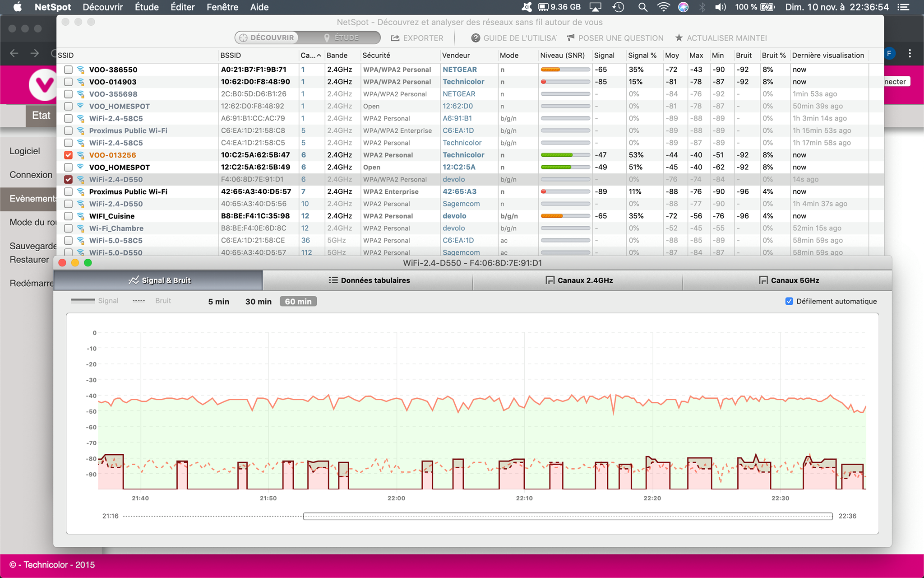Click the battery 100 % indicator
The width and height of the screenshot is (924, 578).
(x=755, y=7)
